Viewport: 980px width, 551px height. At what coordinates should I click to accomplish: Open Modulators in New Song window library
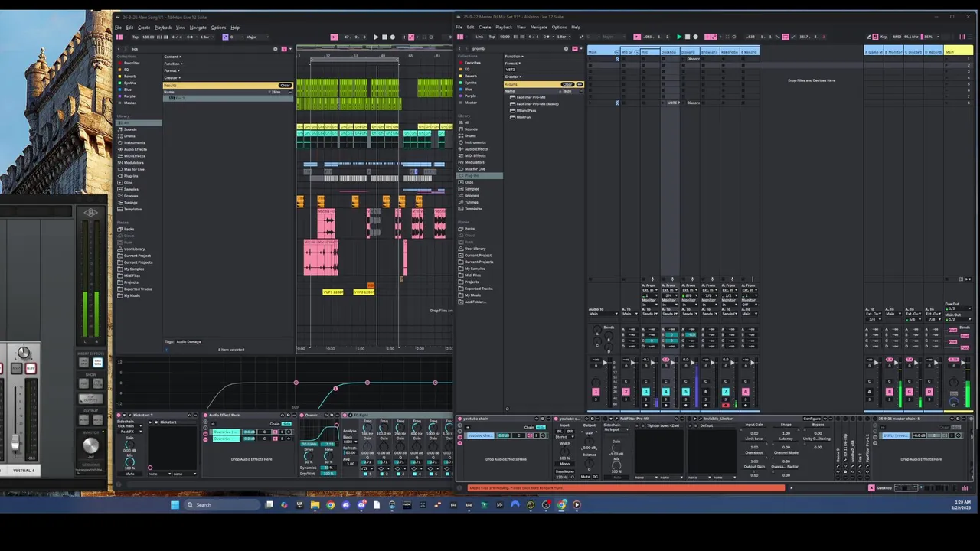[x=133, y=162]
